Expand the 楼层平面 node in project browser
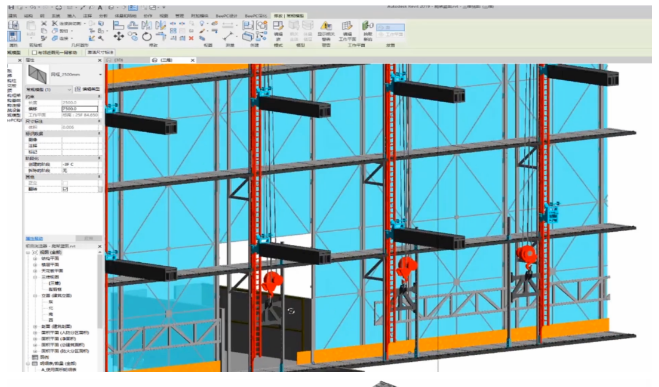 click(35, 265)
